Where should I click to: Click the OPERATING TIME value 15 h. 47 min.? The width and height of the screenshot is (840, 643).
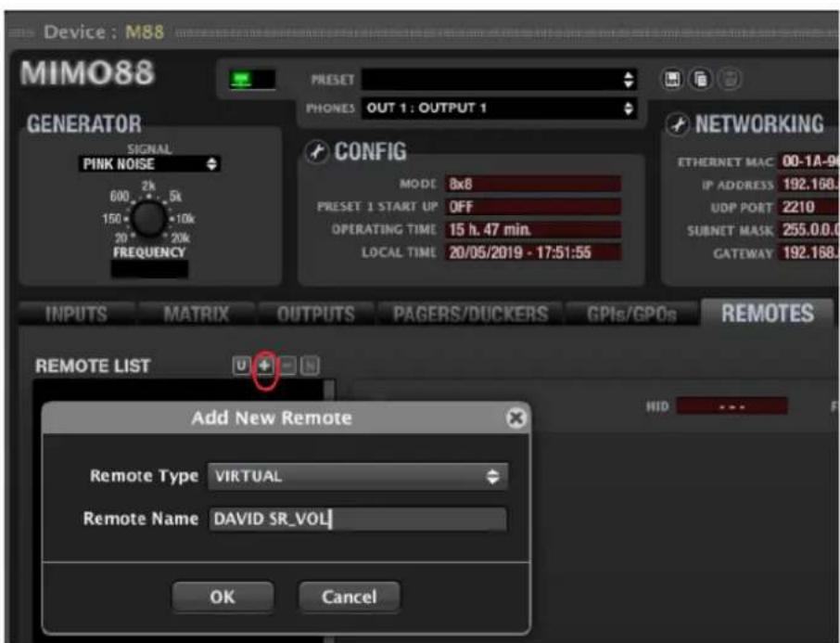(533, 229)
